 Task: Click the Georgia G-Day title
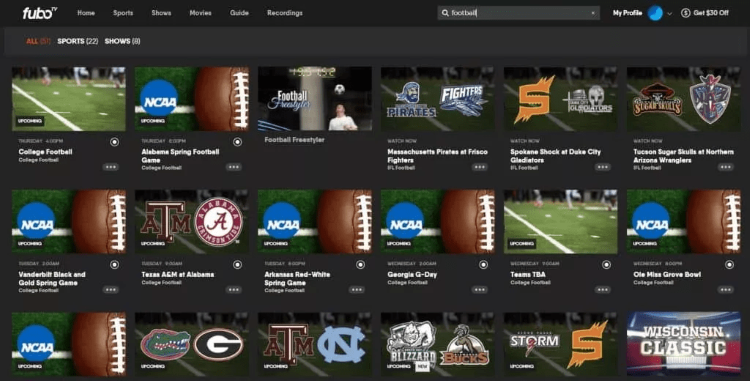pos(412,274)
